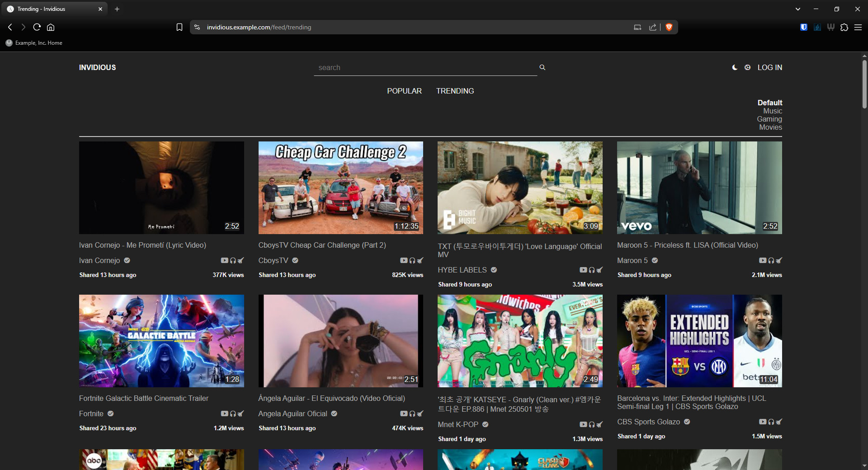This screenshot has width=868, height=470.
Task: Open the tab list dropdown chevron
Action: pos(798,9)
